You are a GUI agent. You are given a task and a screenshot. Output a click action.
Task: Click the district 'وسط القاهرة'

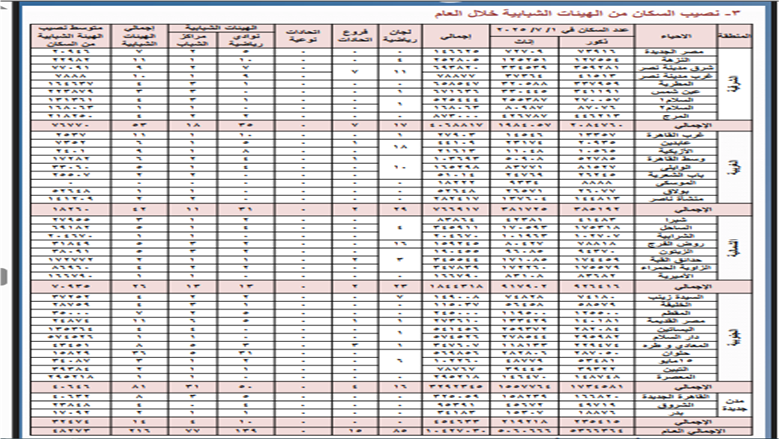(675, 159)
